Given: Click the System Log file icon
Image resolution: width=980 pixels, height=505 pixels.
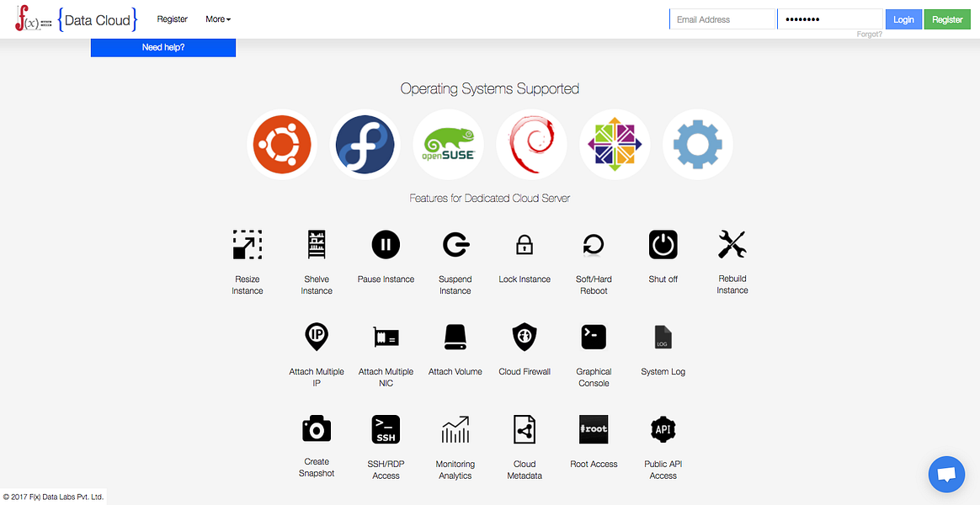Looking at the screenshot, I should tap(663, 337).
